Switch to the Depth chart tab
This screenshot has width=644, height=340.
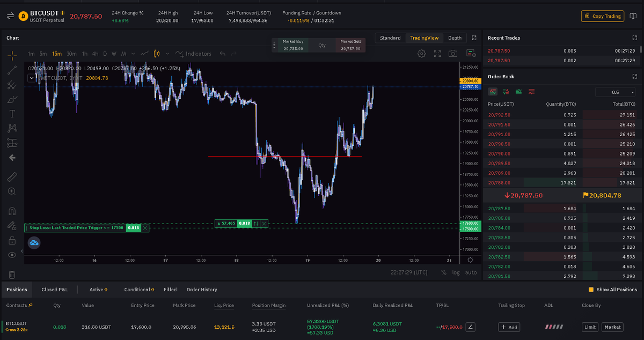click(x=455, y=38)
